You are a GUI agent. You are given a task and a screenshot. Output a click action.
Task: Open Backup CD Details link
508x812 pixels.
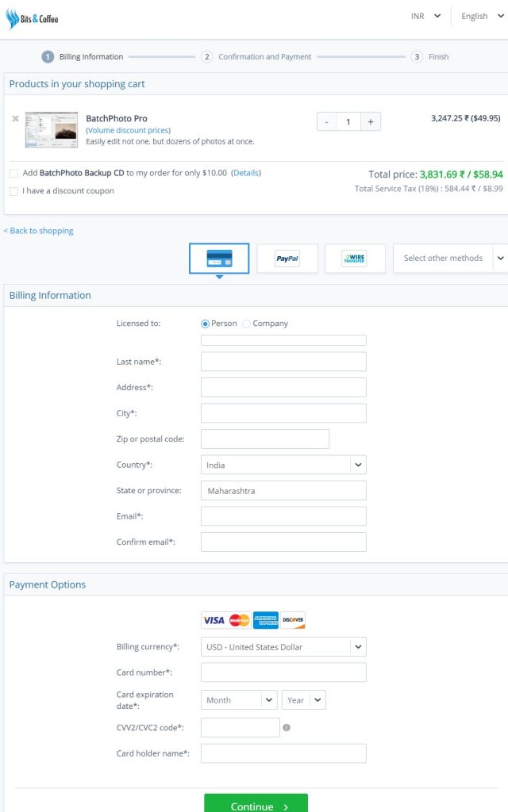(246, 173)
